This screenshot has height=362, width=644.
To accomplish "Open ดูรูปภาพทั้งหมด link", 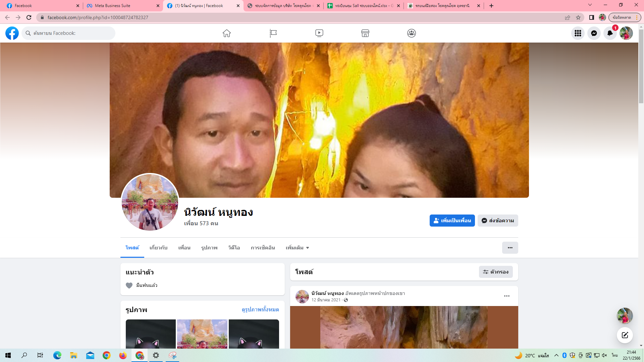I will pos(260,309).
